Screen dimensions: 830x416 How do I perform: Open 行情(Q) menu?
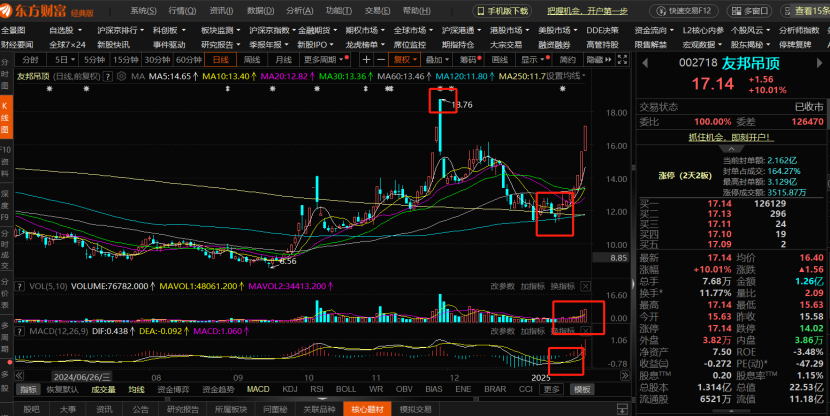tap(182, 11)
